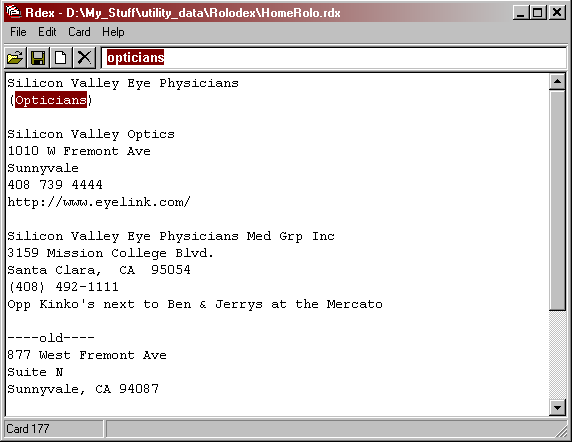Minimize the Rdex window

point(520,13)
